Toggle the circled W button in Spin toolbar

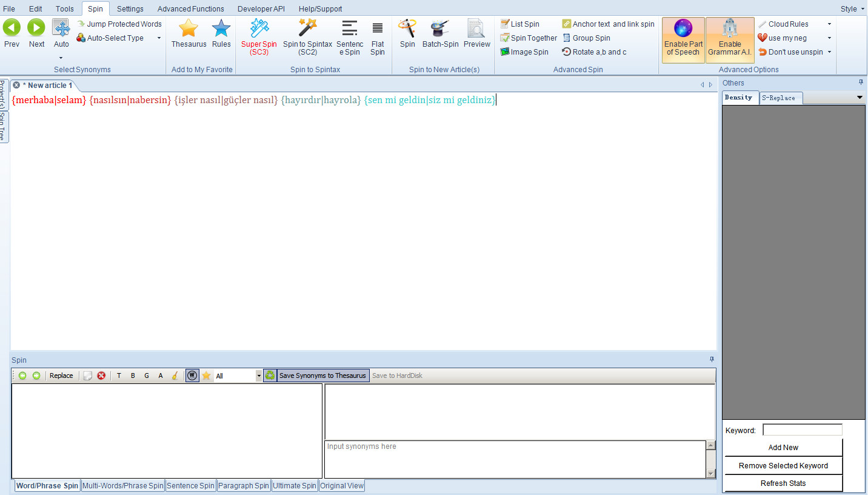tap(192, 375)
